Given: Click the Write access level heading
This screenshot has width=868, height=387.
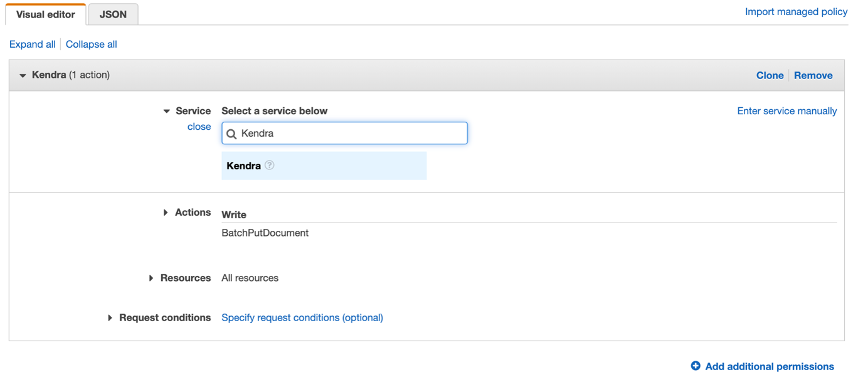Looking at the screenshot, I should [234, 215].
